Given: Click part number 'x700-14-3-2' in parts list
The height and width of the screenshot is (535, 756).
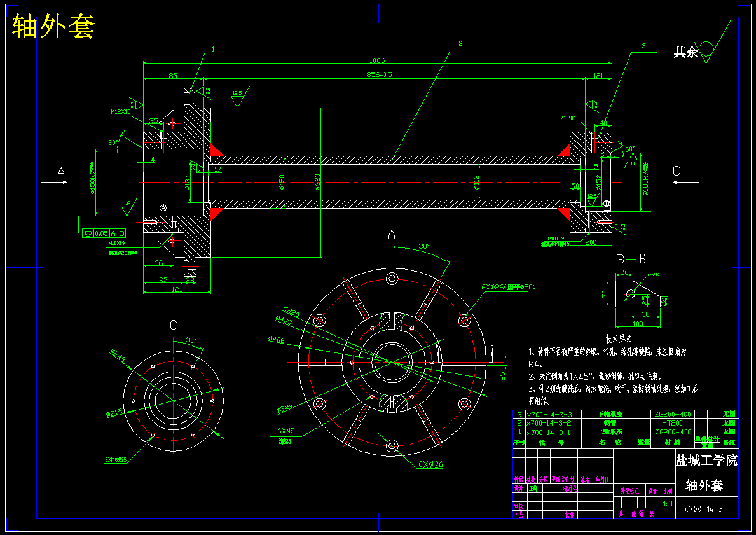Looking at the screenshot, I should (549, 423).
